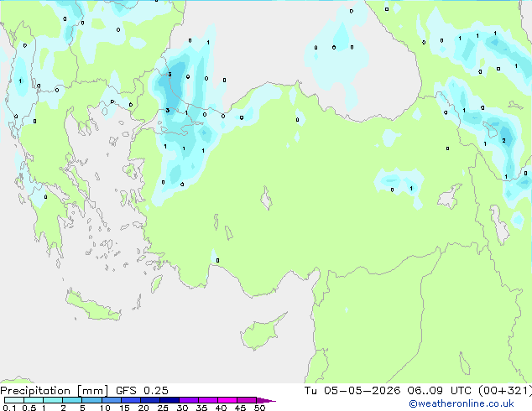Select the 45–50 mm legend swatch
532x411 pixels.
[247, 400]
